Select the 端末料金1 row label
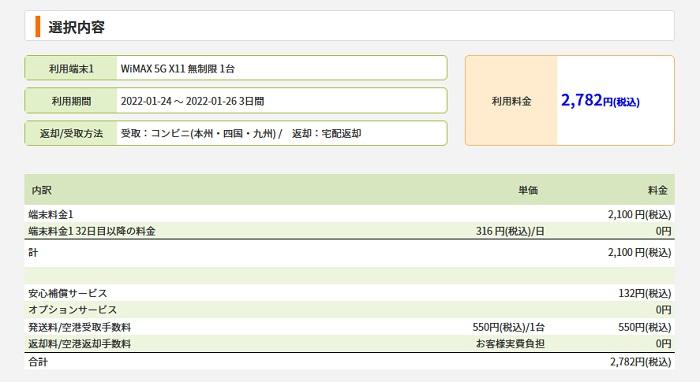The height and width of the screenshot is (382, 700). [50, 215]
